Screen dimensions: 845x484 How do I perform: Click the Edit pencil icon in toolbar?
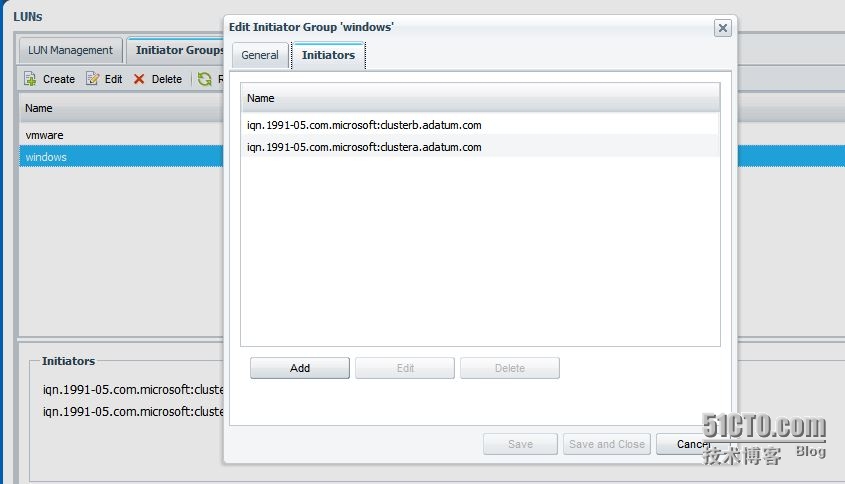click(x=93, y=79)
